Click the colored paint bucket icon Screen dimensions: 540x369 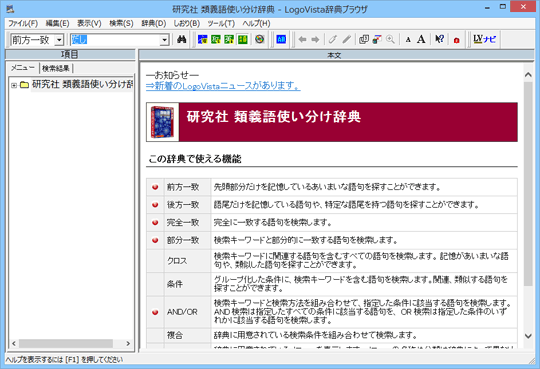point(377,40)
